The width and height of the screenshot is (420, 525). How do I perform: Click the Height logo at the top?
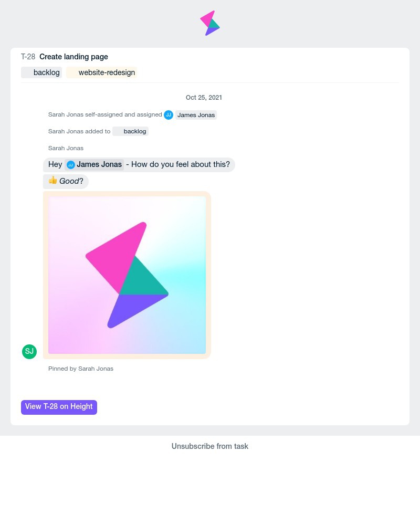pyautogui.click(x=210, y=23)
